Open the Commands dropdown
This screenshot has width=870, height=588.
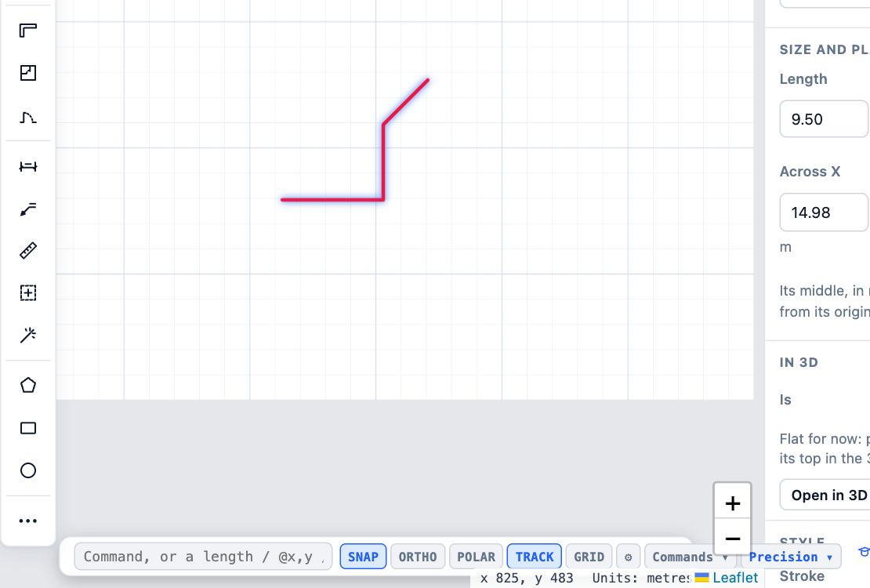[x=690, y=557]
